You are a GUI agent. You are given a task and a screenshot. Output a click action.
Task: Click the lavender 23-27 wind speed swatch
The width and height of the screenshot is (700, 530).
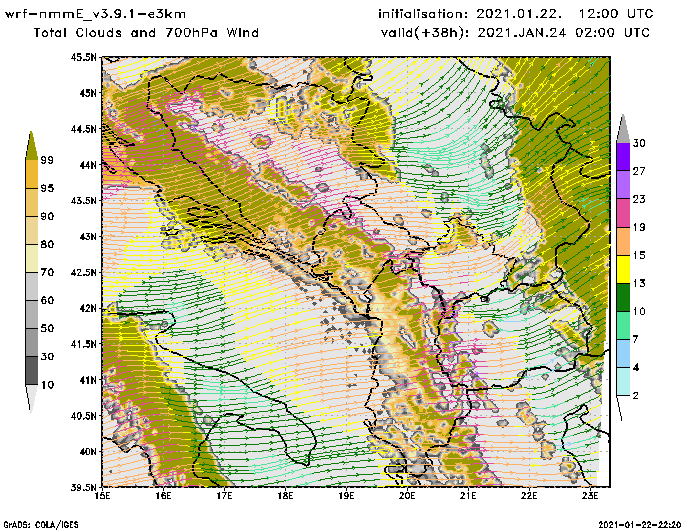623,185
